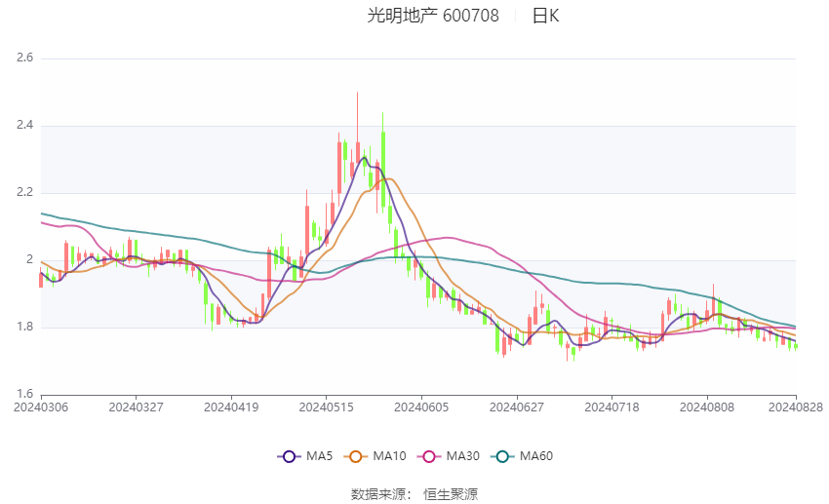This screenshot has height=504, width=829.
Task: Click the 20240306 x-axis date label
Action: coord(41,407)
